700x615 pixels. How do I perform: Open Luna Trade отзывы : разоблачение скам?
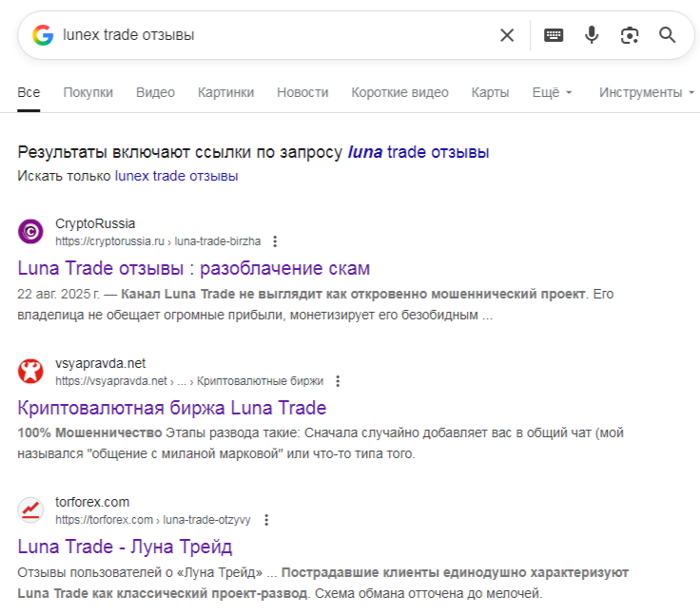[x=193, y=268]
